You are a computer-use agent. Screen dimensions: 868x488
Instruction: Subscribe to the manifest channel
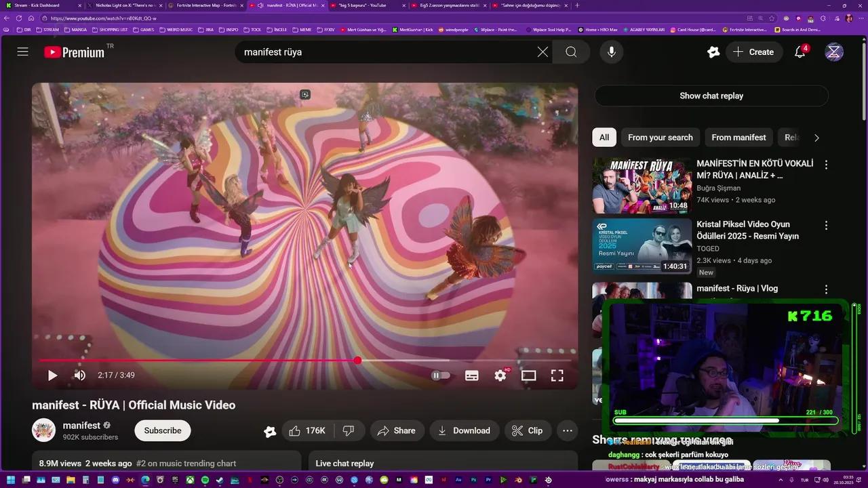click(163, 430)
